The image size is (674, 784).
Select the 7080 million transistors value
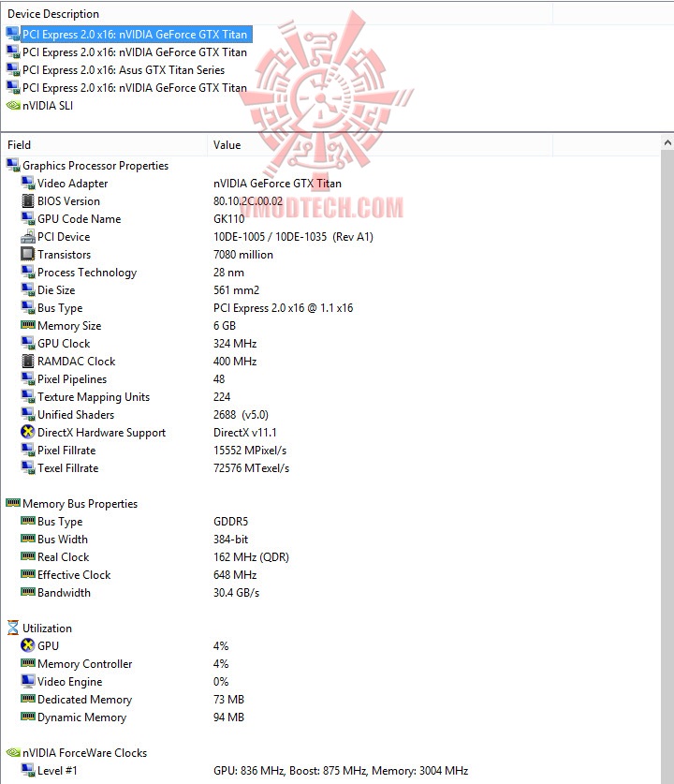click(x=243, y=255)
